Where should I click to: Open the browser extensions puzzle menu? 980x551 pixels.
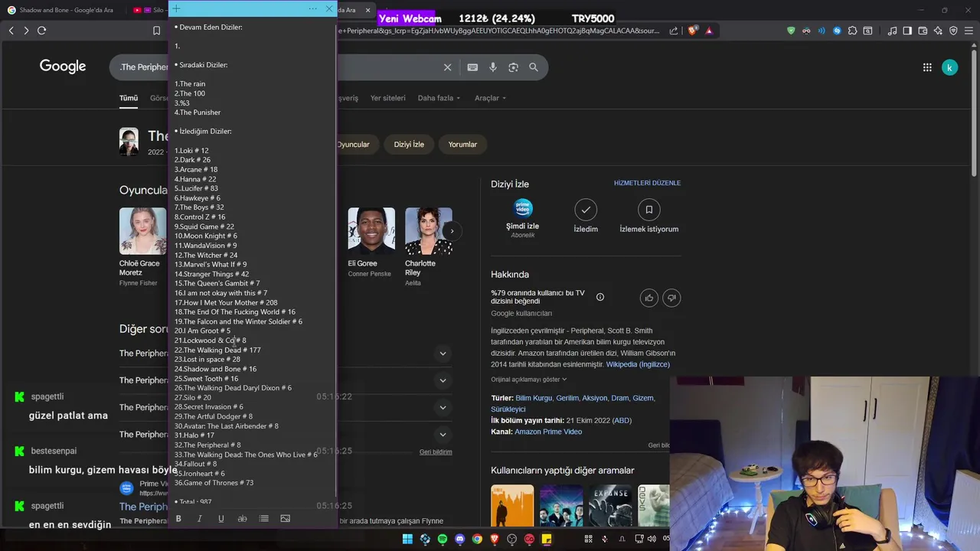pos(852,31)
